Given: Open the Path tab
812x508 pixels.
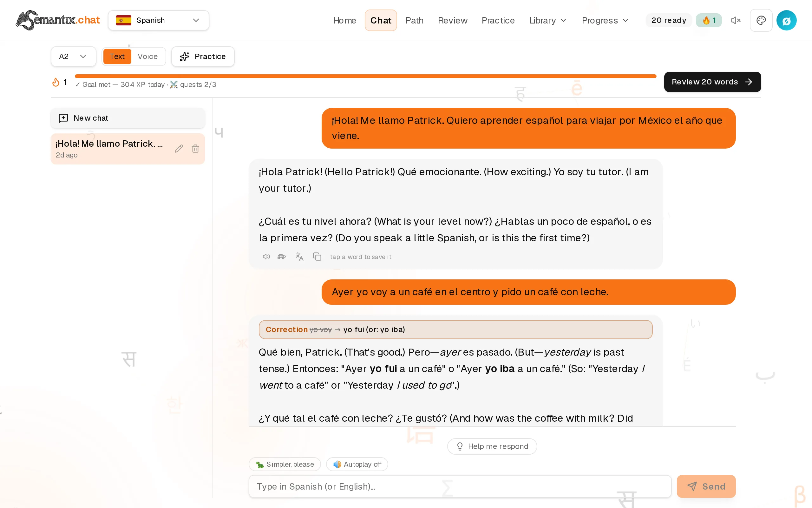Looking at the screenshot, I should (x=414, y=21).
